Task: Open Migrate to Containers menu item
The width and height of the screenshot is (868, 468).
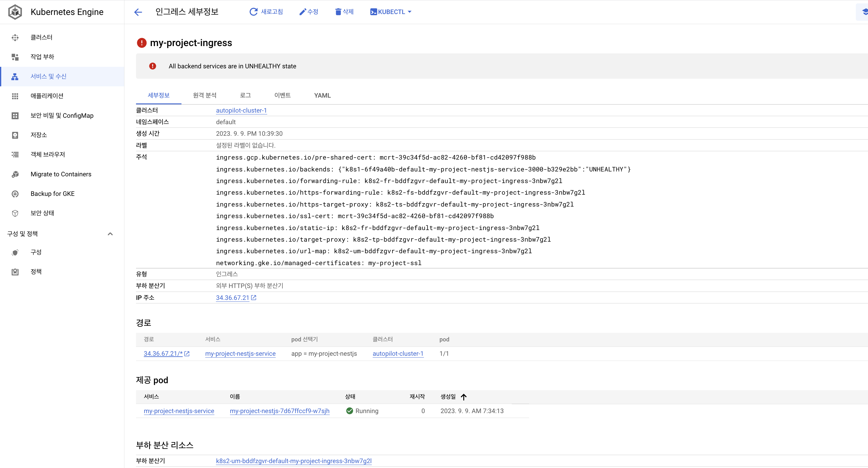Action: pos(62,174)
